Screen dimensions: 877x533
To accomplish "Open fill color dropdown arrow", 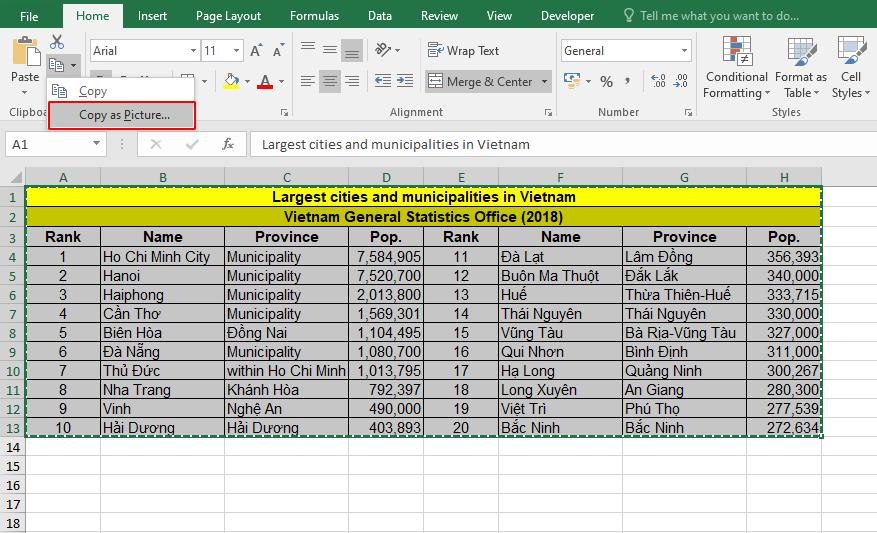I will tap(247, 82).
